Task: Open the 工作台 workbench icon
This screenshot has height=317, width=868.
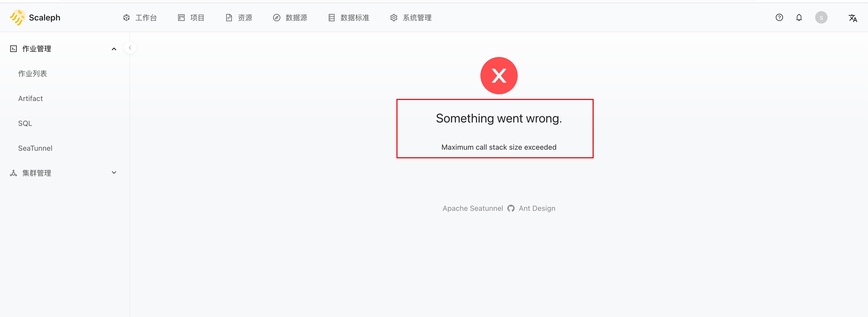Action: (x=126, y=18)
